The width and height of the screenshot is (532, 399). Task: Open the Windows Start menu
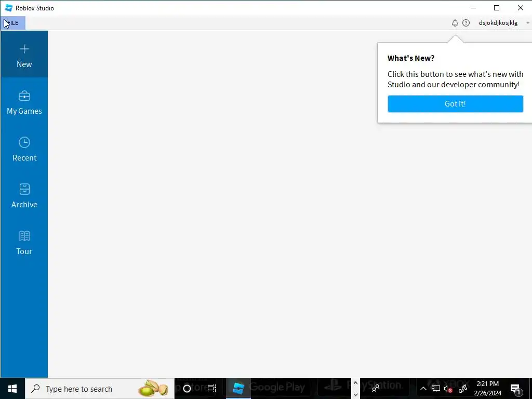tap(12, 389)
